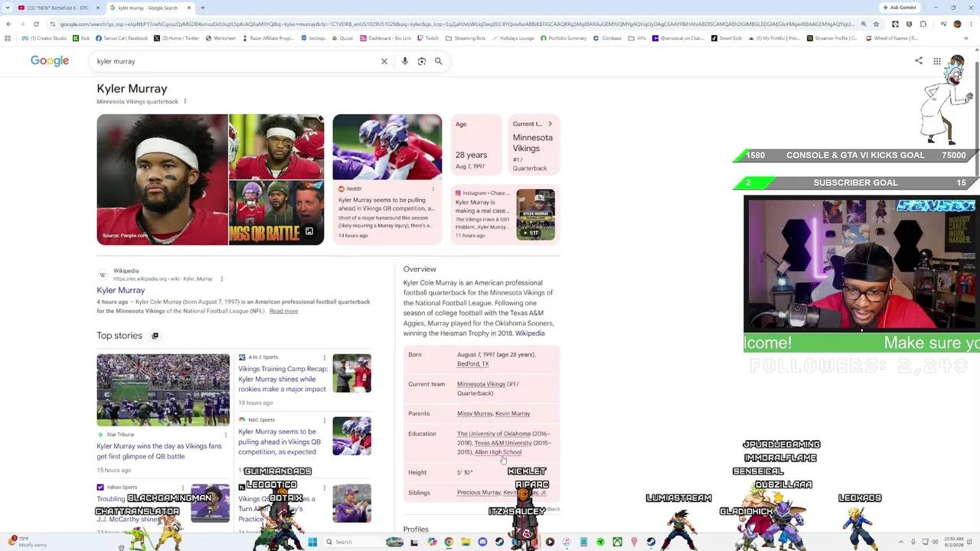The height and width of the screenshot is (551, 980).
Task: Open Precious Murray sibling link
Action: (479, 493)
